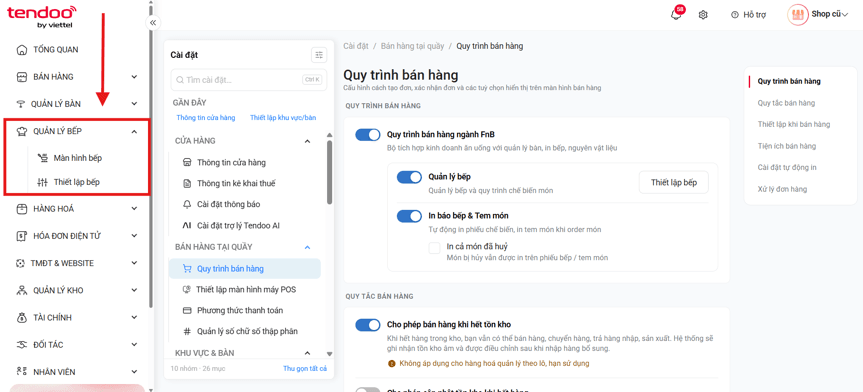Click Thu gọn tất cả link
The height and width of the screenshot is (392, 863).
coord(305,368)
